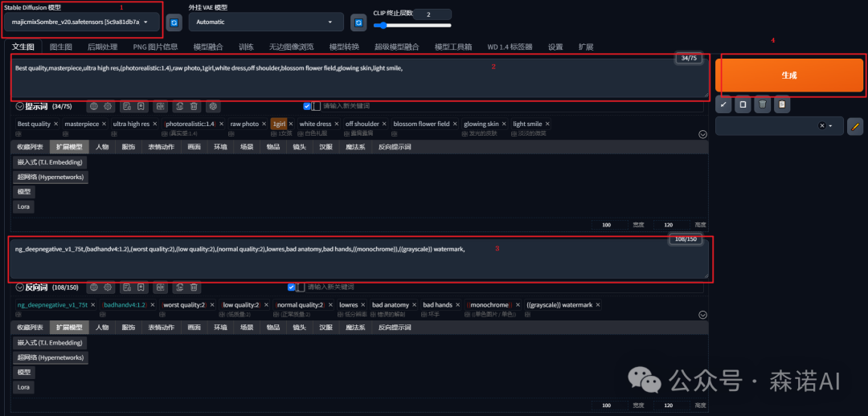
Task: Click the 'blossom flower field' tag
Action: coord(421,124)
